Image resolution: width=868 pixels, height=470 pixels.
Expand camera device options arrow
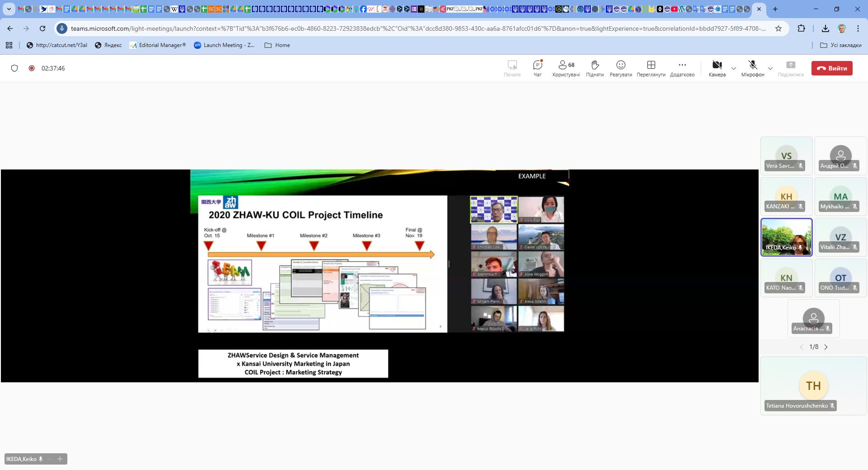[x=734, y=69]
